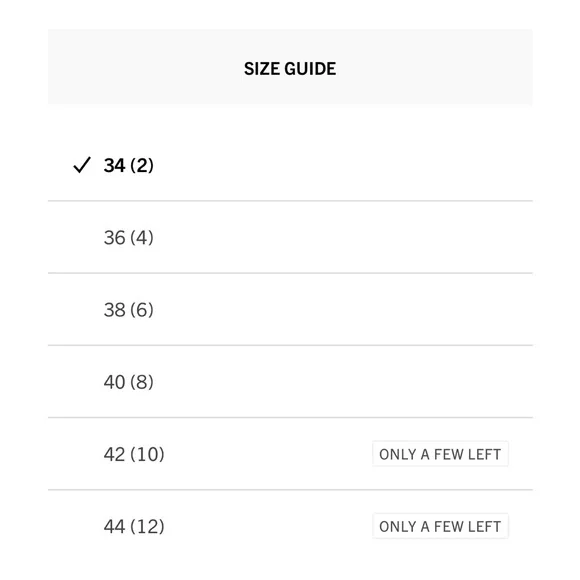This screenshot has width=580, height=580.
Task: Open the SIZE GUIDE
Action: (x=290, y=67)
